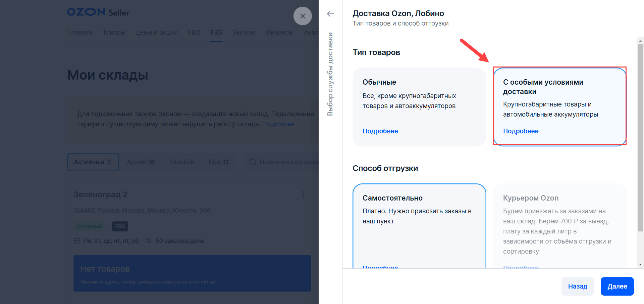Viewport: 644px width, 304px height.
Task: Switch to the Активные warehouses tab
Action: [93, 162]
